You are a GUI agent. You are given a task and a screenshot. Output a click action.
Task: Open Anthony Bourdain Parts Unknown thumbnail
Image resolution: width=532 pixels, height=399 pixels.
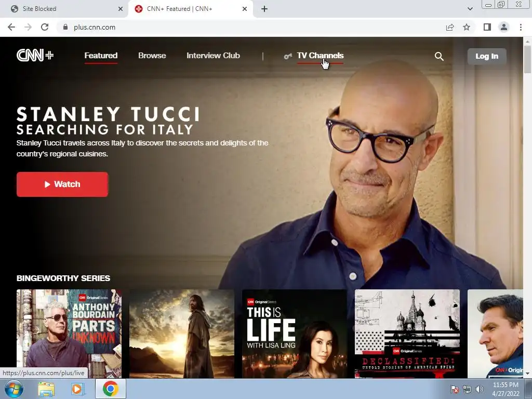coord(69,334)
